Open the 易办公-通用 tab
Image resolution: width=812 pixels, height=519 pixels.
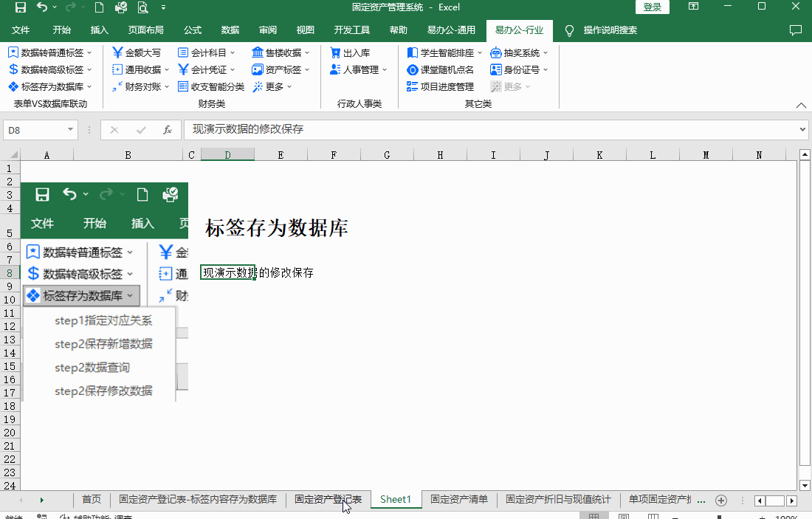[x=451, y=30]
